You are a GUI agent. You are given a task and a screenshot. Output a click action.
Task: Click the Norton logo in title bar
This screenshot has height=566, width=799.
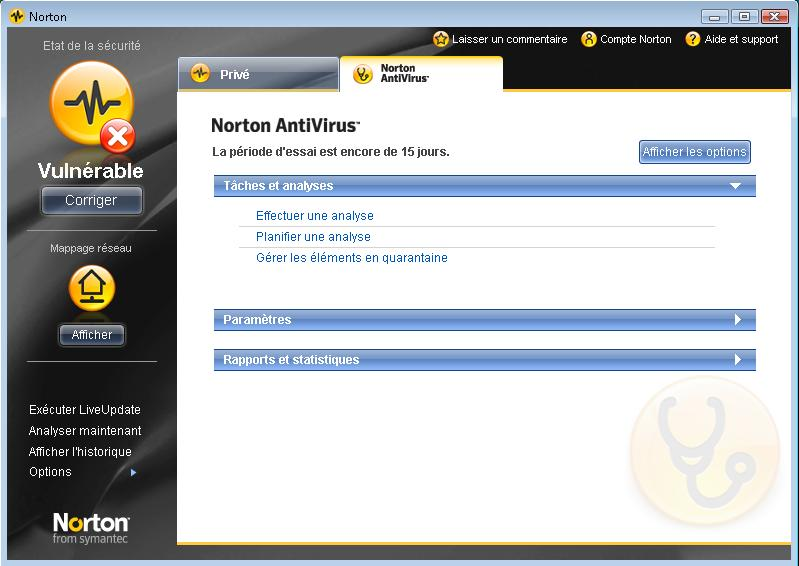(x=16, y=16)
